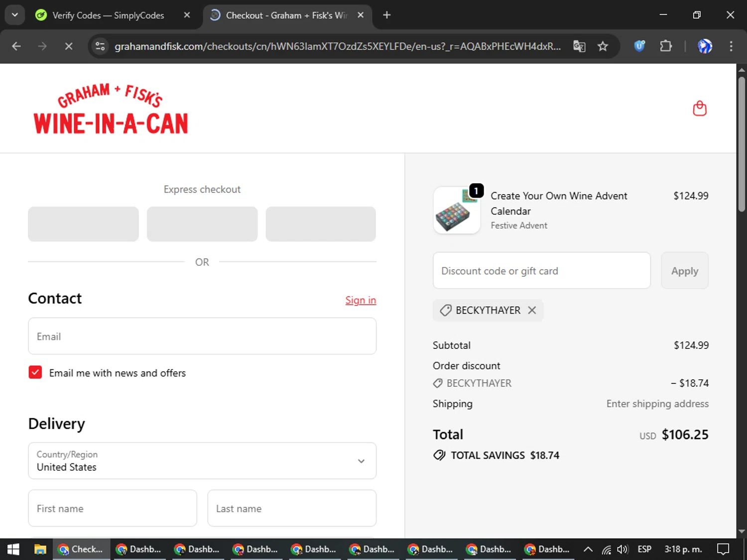This screenshot has width=747, height=560.
Task: Switch to Check... Chrome taskbar window
Action: point(81,549)
